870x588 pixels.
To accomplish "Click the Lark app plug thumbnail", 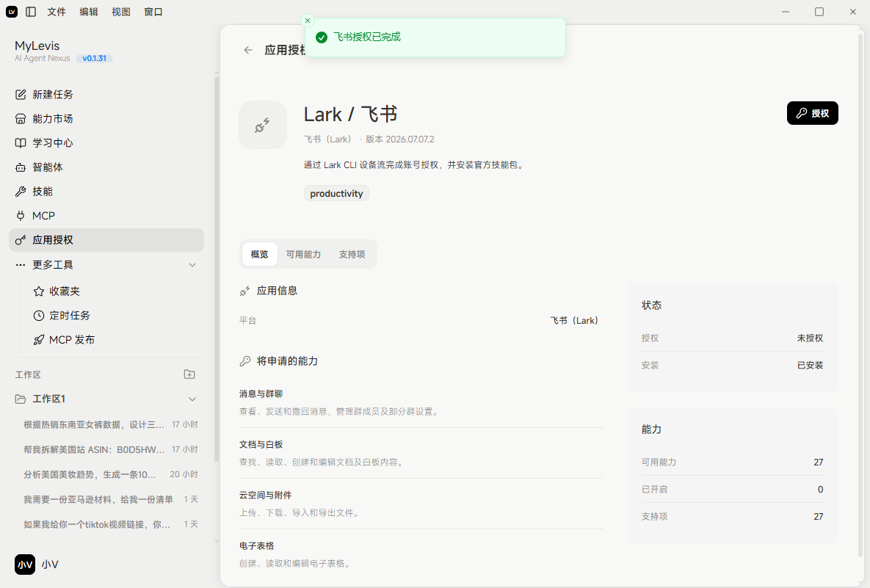I will pos(262,125).
